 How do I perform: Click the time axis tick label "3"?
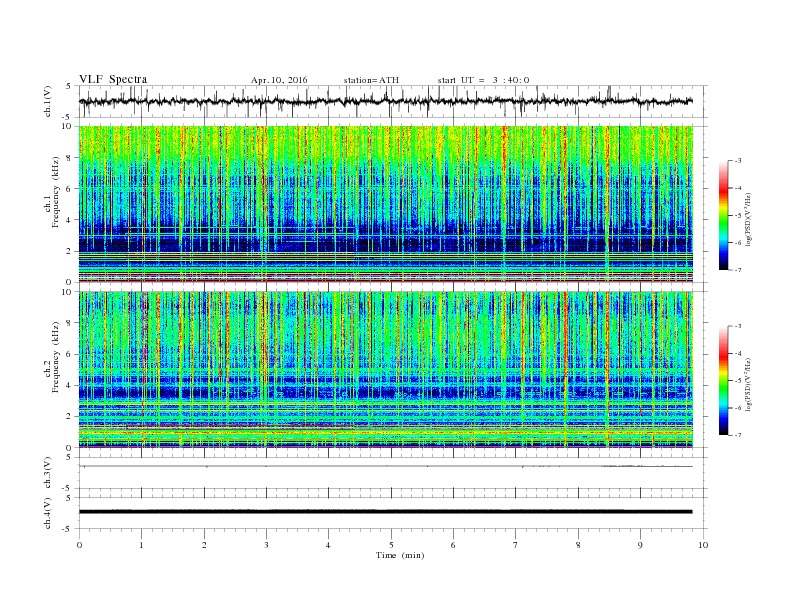pos(266,545)
